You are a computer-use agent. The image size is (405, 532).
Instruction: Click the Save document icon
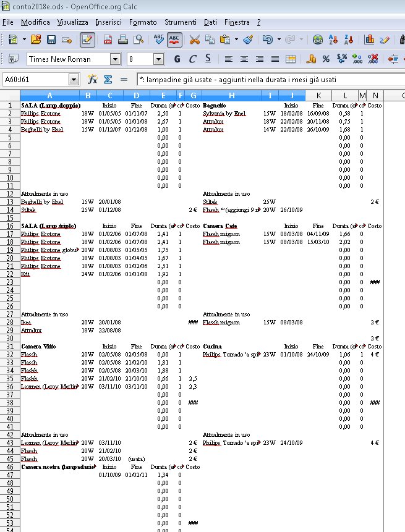pyautogui.click(x=51, y=40)
